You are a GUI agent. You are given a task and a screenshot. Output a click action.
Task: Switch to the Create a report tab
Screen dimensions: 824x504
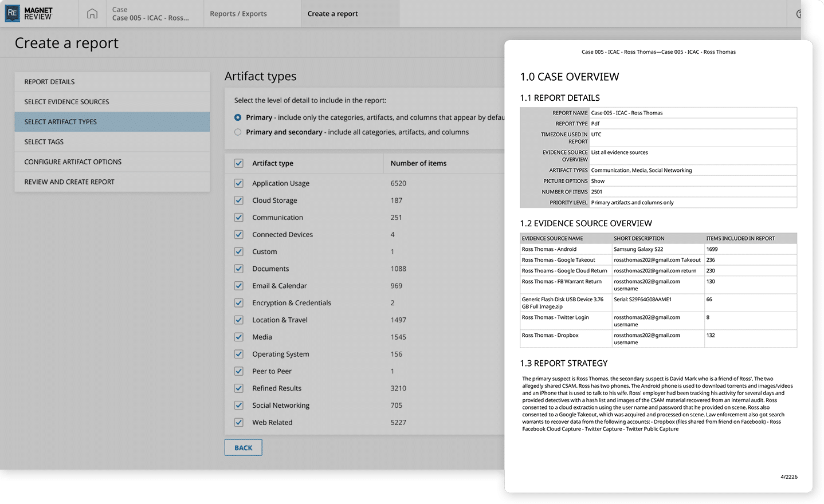(x=332, y=14)
